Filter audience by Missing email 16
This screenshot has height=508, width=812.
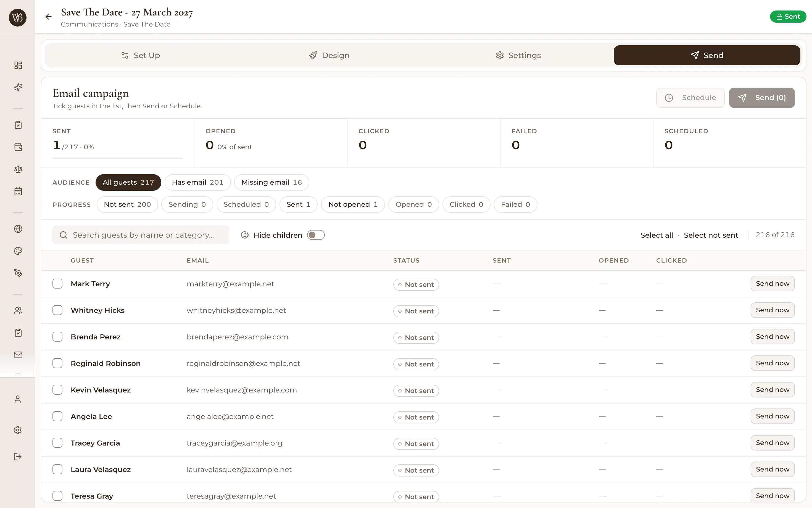271,182
